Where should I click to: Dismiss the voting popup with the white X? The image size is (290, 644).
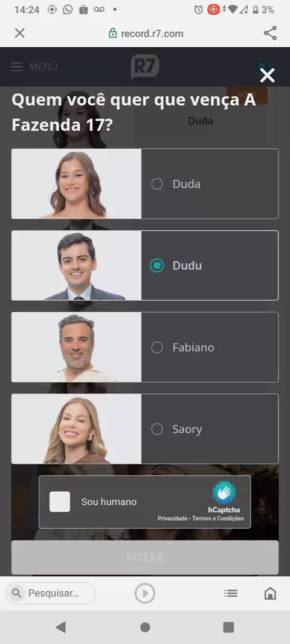pyautogui.click(x=268, y=76)
